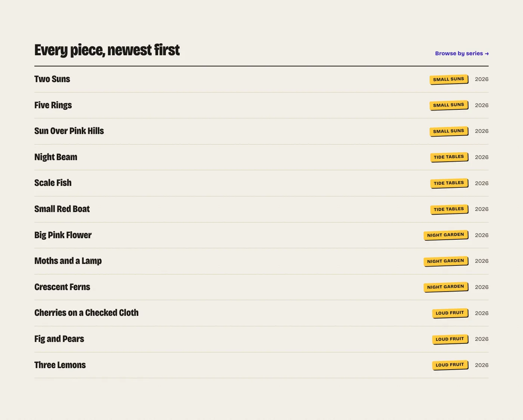View Moths and a Lamp
523x420 pixels.
[x=68, y=261]
